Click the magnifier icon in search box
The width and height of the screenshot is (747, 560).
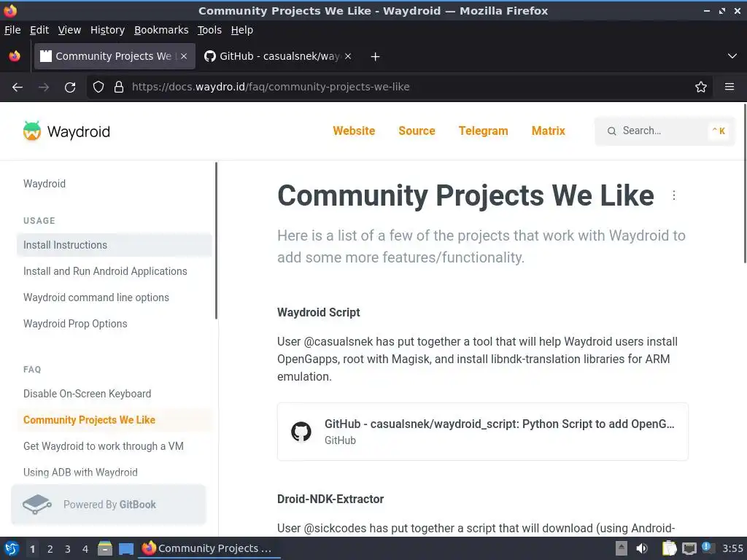[612, 131]
